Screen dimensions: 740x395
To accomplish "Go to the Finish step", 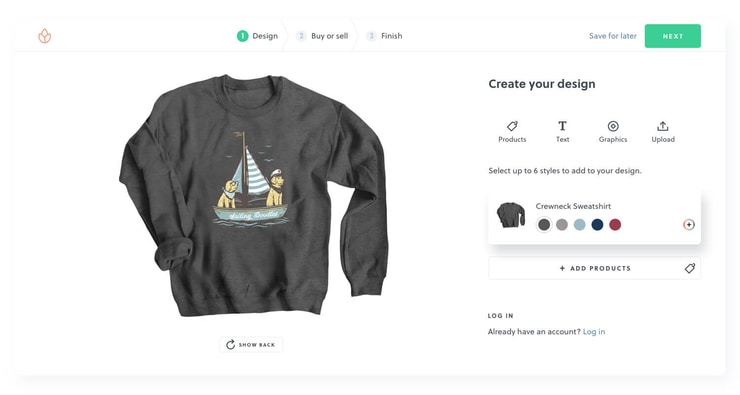I will tap(385, 36).
